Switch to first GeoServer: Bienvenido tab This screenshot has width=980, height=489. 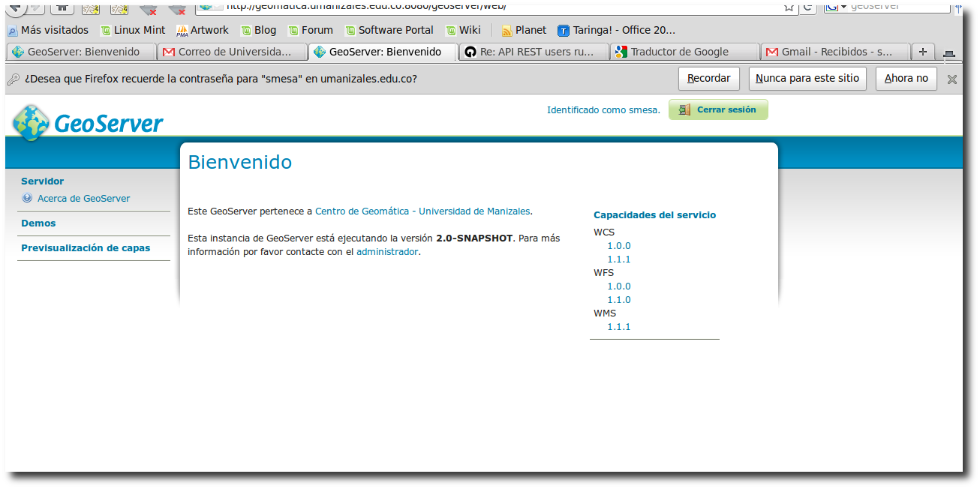pyautogui.click(x=81, y=52)
